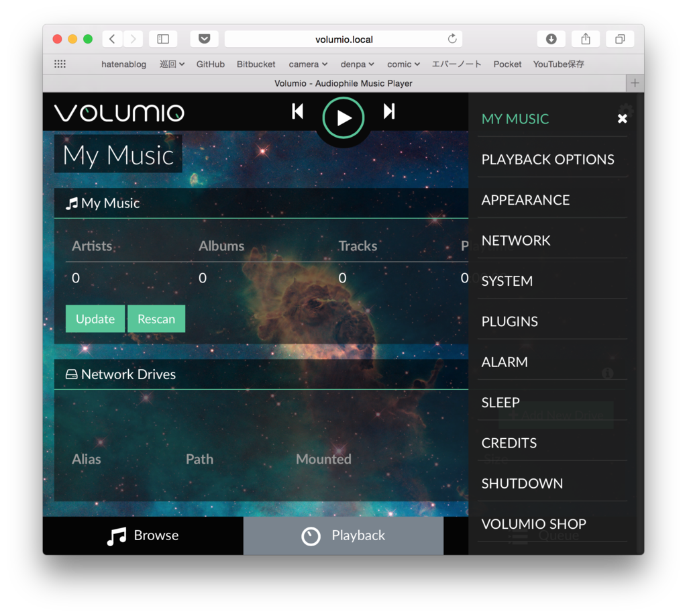The width and height of the screenshot is (687, 616).
Task: Open the エバーノート bookmark
Action: coord(456,64)
